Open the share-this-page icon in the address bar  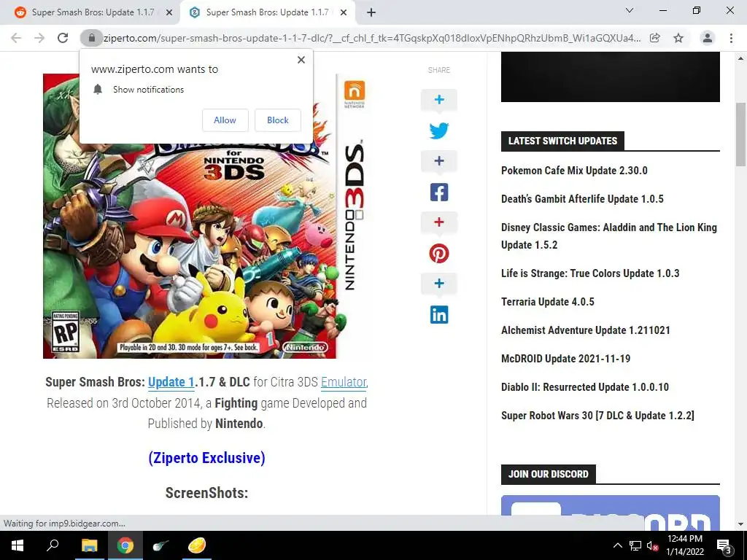(x=655, y=38)
